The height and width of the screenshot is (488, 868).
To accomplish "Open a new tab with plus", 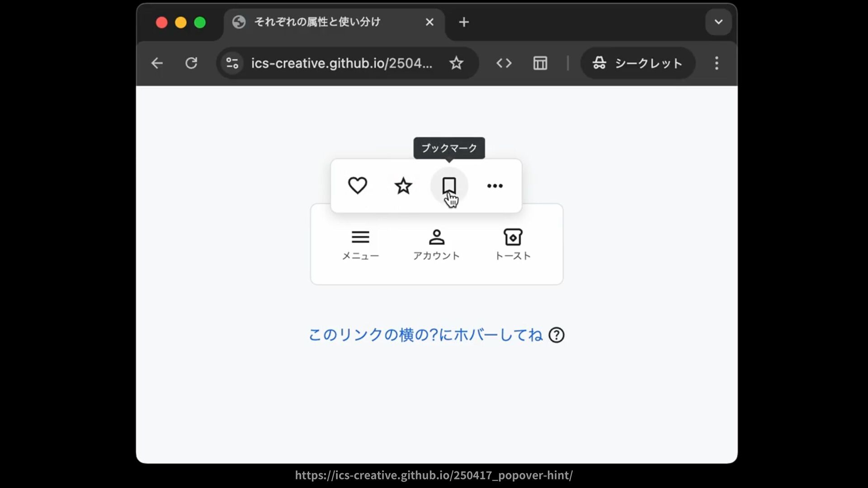I will coord(464,22).
